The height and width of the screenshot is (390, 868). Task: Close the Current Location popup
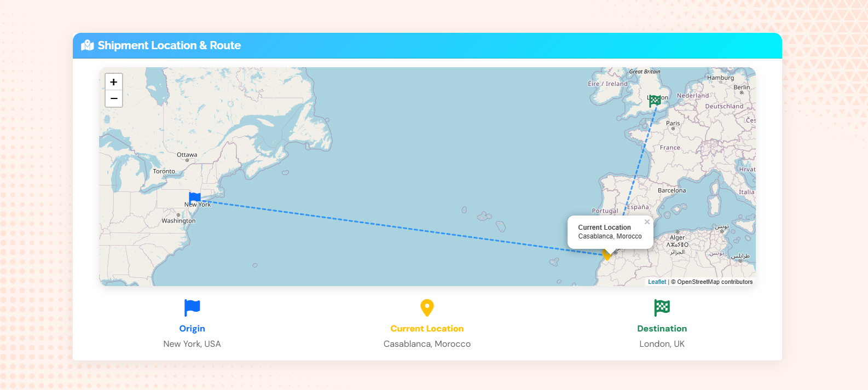pyautogui.click(x=647, y=222)
